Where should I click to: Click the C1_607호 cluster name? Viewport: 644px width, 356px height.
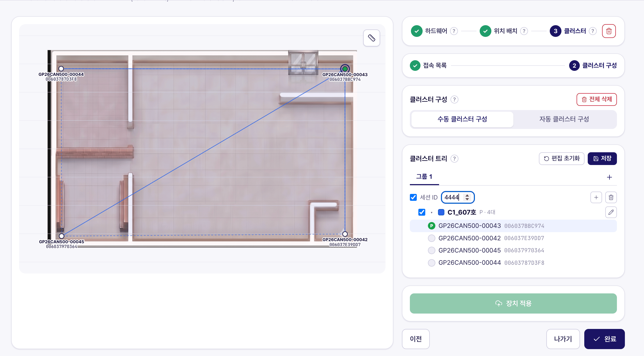462,212
